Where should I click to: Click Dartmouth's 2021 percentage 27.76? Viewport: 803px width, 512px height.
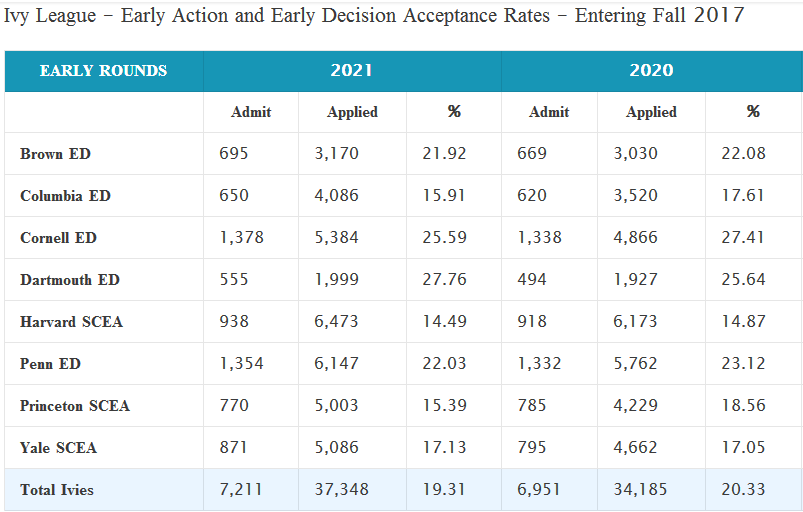coord(444,280)
